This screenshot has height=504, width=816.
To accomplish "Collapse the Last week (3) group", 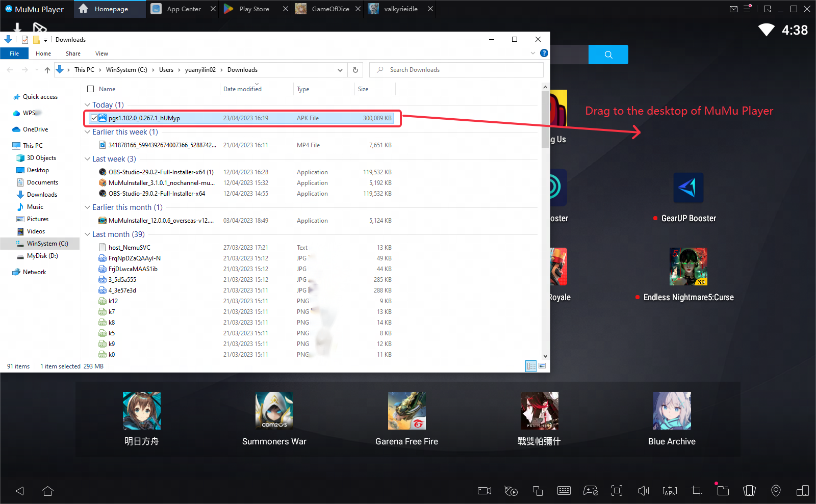I will (87, 159).
